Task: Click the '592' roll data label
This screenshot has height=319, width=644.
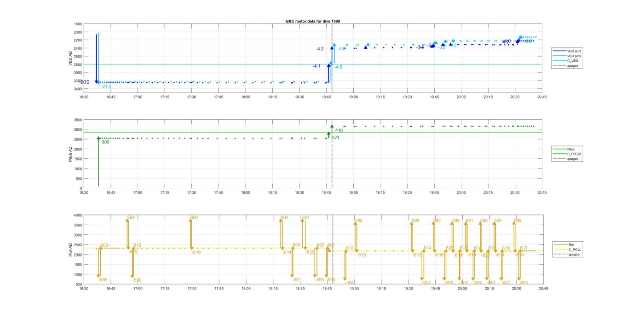Action: click(284, 218)
